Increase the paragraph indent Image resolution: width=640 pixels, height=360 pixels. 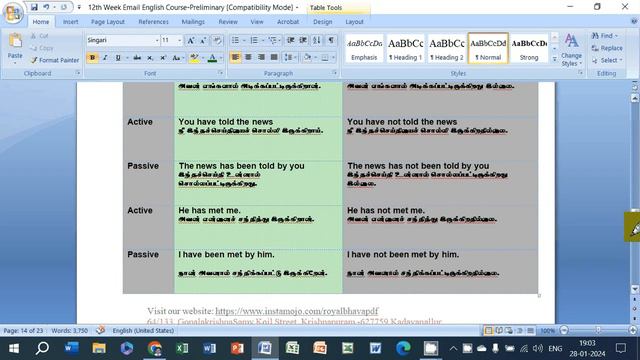point(303,40)
